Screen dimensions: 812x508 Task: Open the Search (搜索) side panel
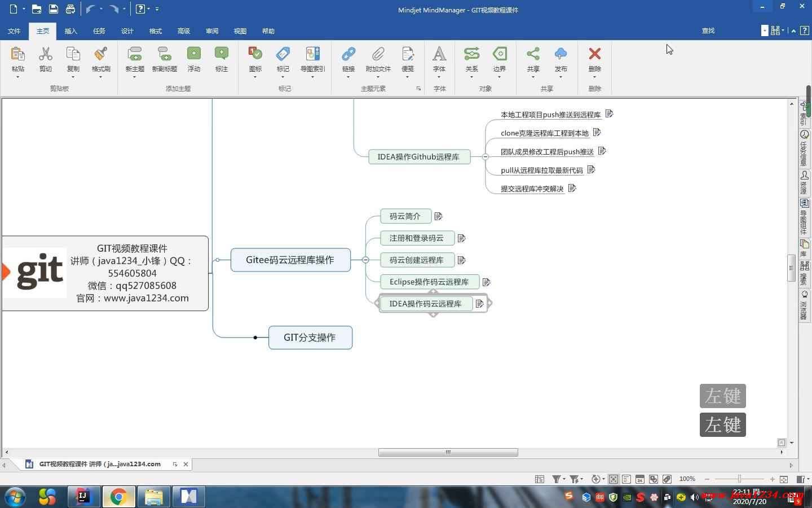[804, 274]
